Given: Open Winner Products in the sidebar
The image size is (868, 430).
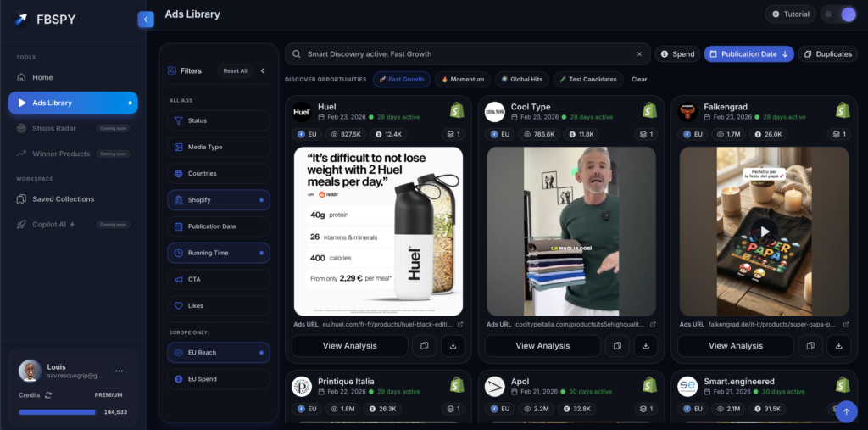Looking at the screenshot, I should pyautogui.click(x=73, y=154).
